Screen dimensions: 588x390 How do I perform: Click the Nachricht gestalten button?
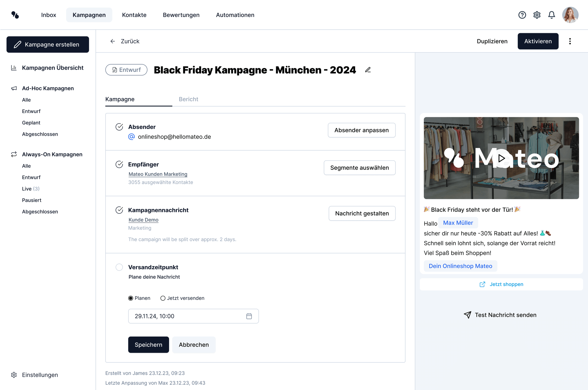[362, 214]
